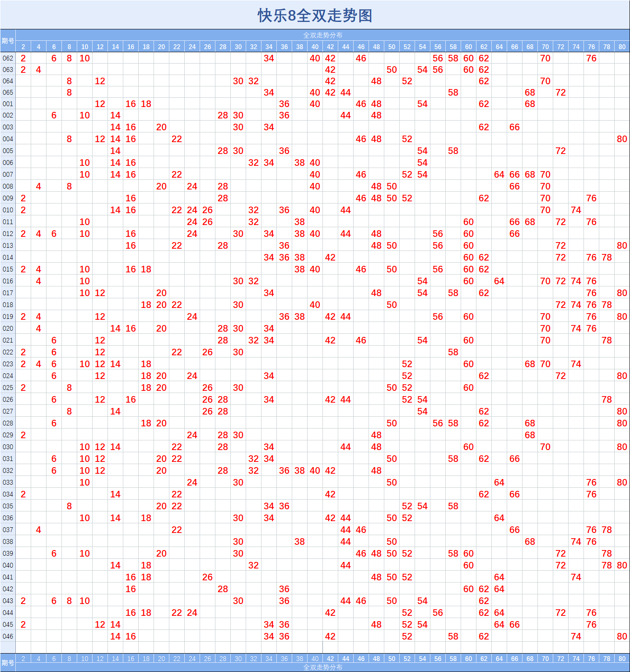Click the title '快乐8全双走势图'

[315, 15]
